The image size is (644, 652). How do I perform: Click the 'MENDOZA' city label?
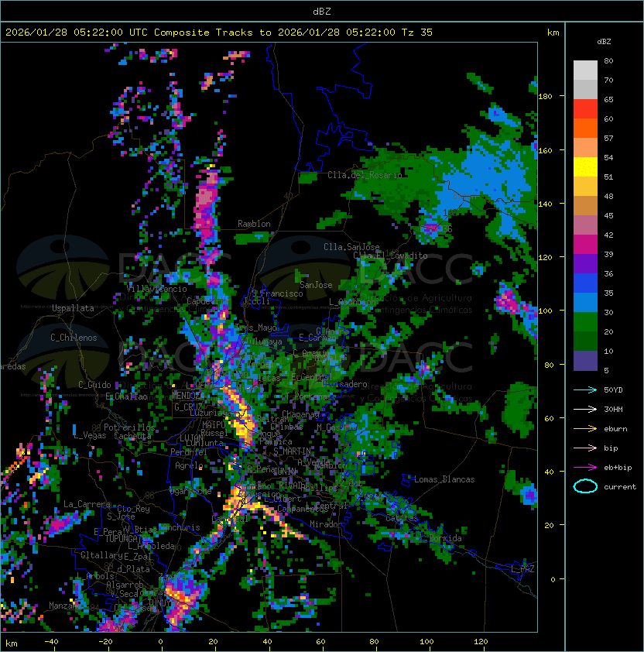(188, 395)
